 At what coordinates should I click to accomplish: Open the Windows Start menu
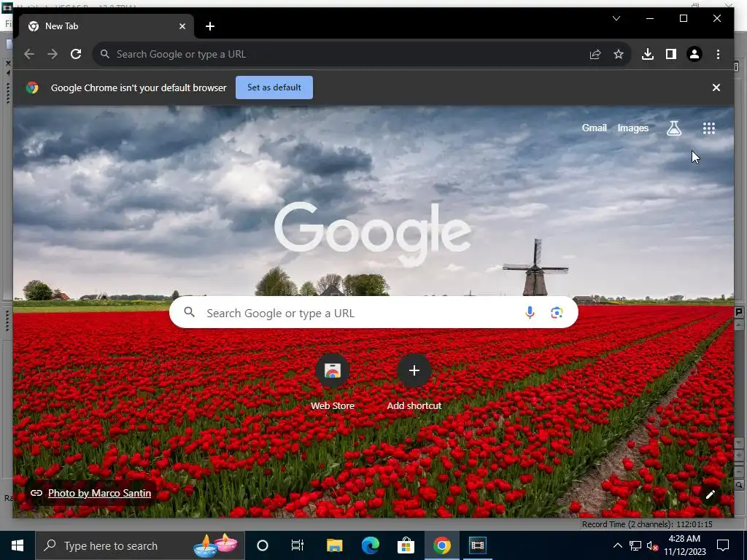18,545
